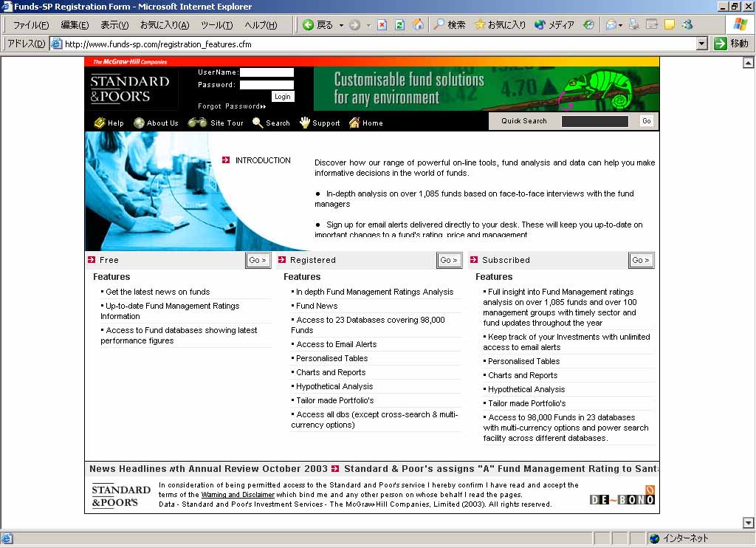Click the UserName input field

point(267,72)
